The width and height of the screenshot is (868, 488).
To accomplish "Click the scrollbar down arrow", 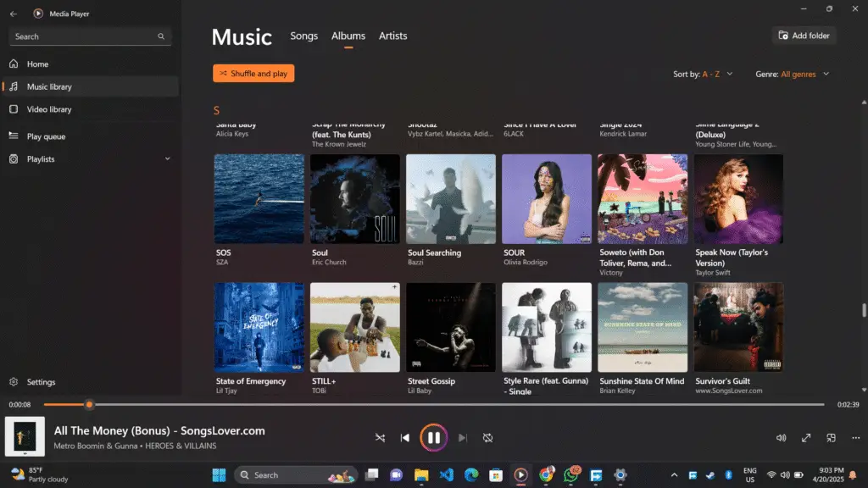I will coord(864,390).
